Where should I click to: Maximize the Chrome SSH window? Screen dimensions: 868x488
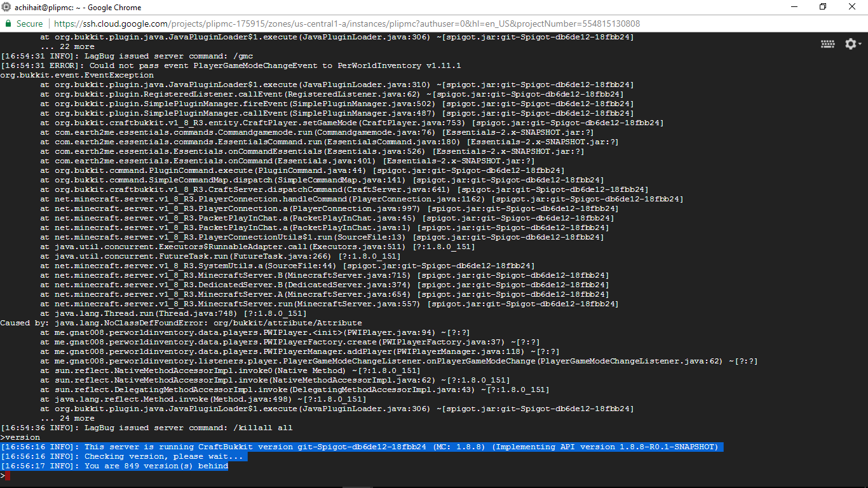pyautogui.click(x=824, y=7)
